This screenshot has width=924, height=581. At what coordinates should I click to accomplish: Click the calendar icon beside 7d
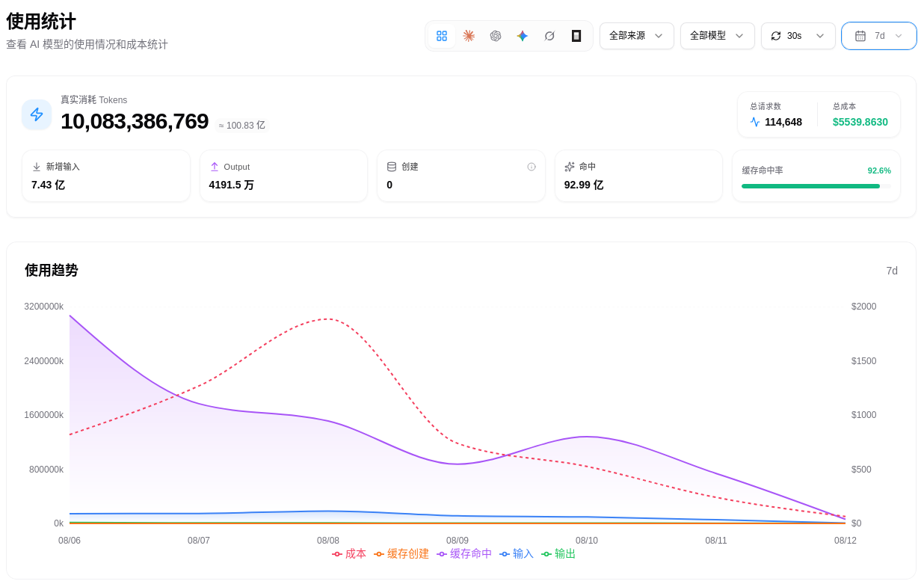tap(860, 36)
